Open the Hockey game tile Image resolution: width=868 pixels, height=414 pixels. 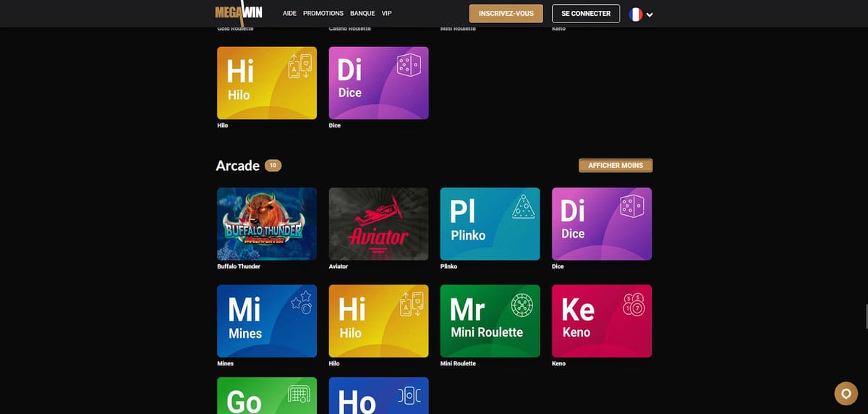click(378, 395)
